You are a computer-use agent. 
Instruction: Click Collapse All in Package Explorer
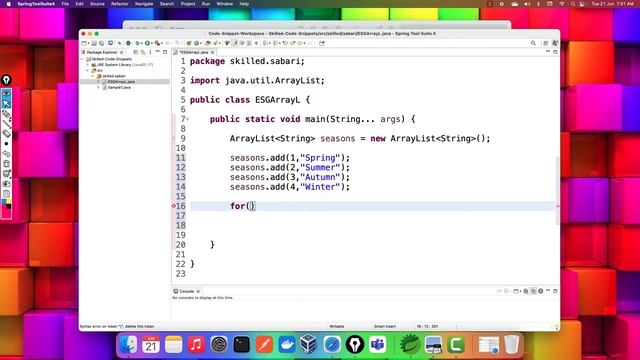click(x=136, y=52)
